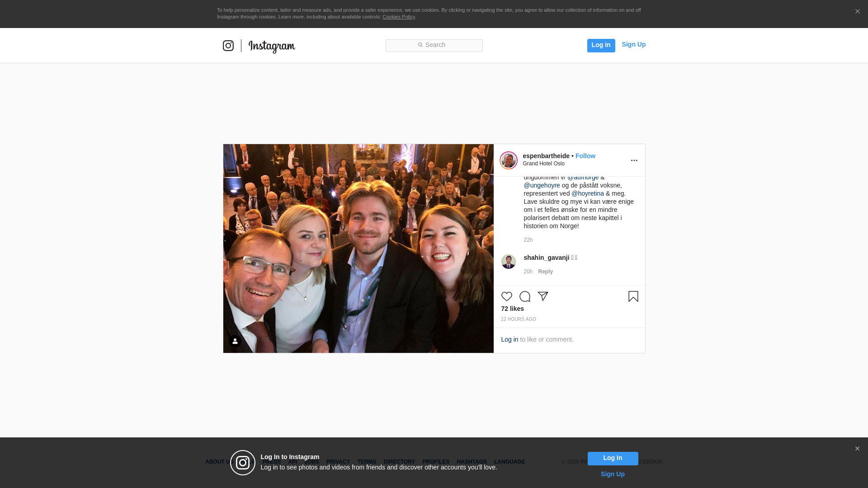The image size is (868, 488).
Task: Open the LANGUAGE footer selector
Action: [509, 462]
